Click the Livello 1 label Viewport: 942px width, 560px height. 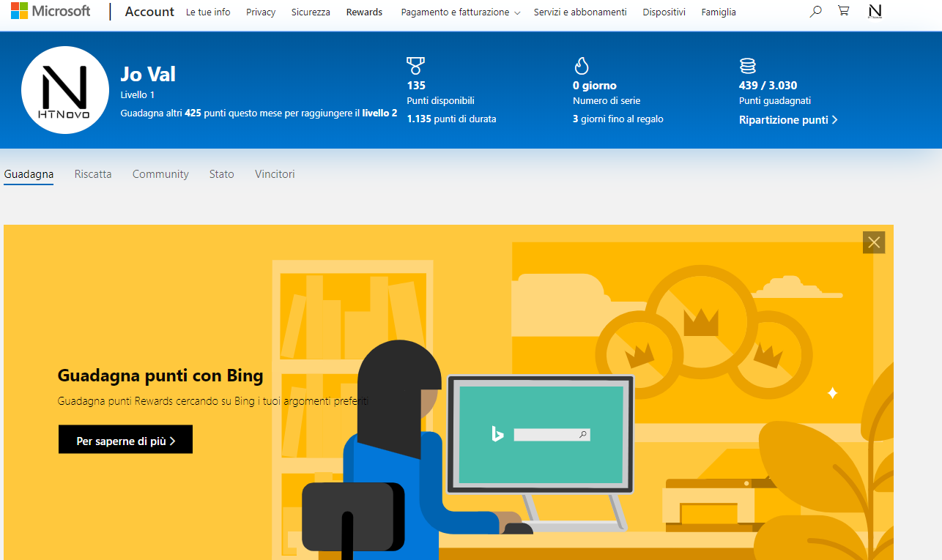pyautogui.click(x=138, y=95)
